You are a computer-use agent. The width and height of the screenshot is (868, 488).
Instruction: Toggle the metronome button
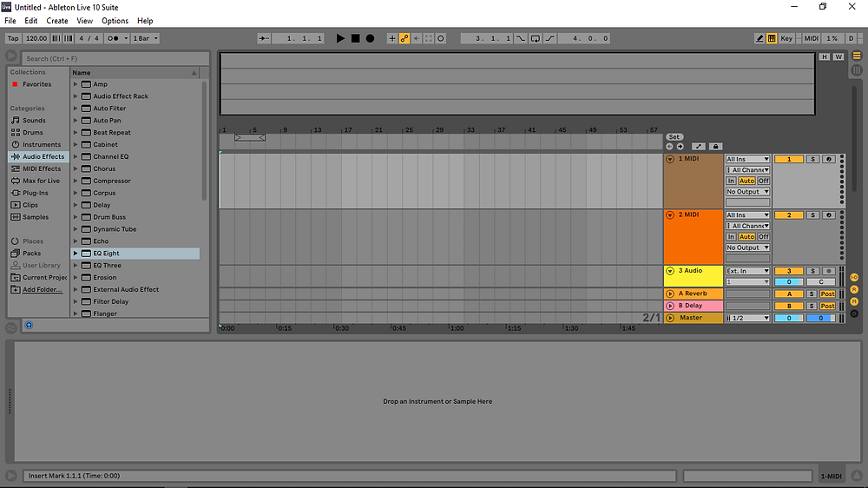point(112,38)
